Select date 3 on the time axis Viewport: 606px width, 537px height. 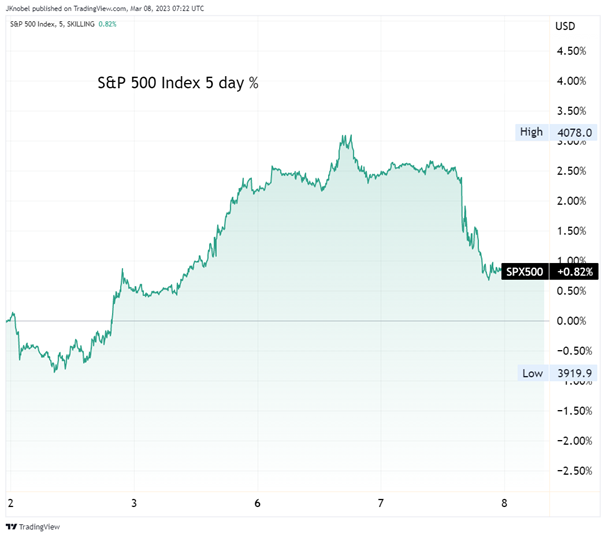(x=133, y=504)
